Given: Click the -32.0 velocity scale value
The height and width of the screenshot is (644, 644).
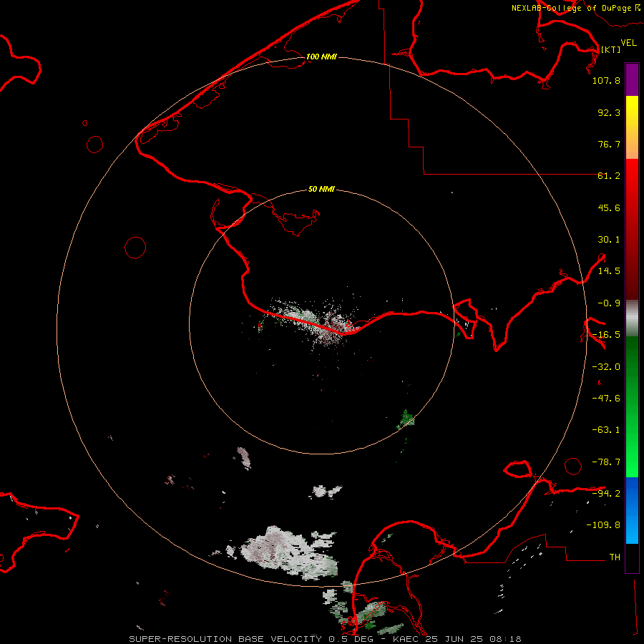Looking at the screenshot, I should click(x=606, y=367).
